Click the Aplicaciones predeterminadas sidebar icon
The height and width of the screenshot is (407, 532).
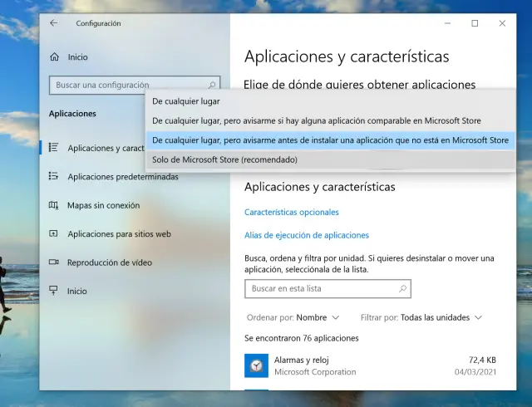(x=53, y=177)
